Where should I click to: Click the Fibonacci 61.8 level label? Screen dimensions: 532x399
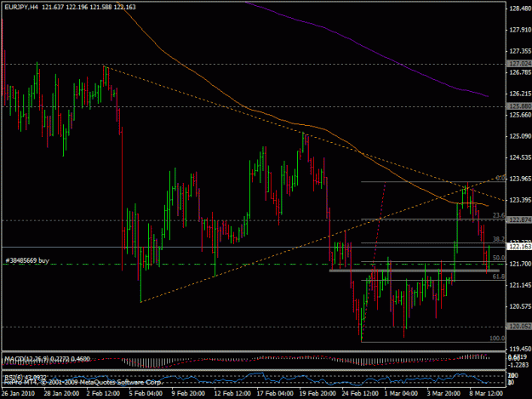click(499, 276)
